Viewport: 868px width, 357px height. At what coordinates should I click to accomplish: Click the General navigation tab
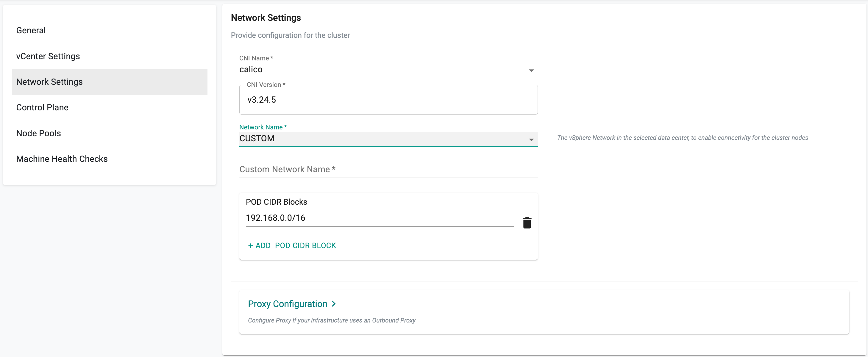click(30, 30)
